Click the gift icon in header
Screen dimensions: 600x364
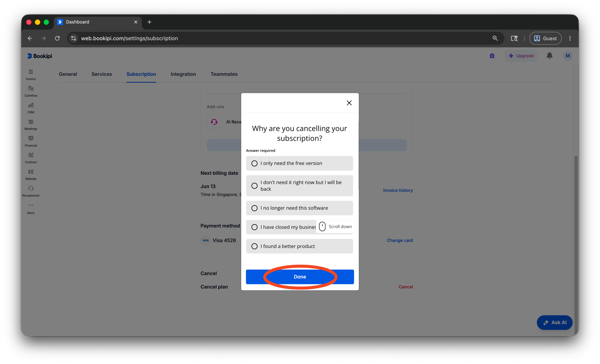(492, 56)
